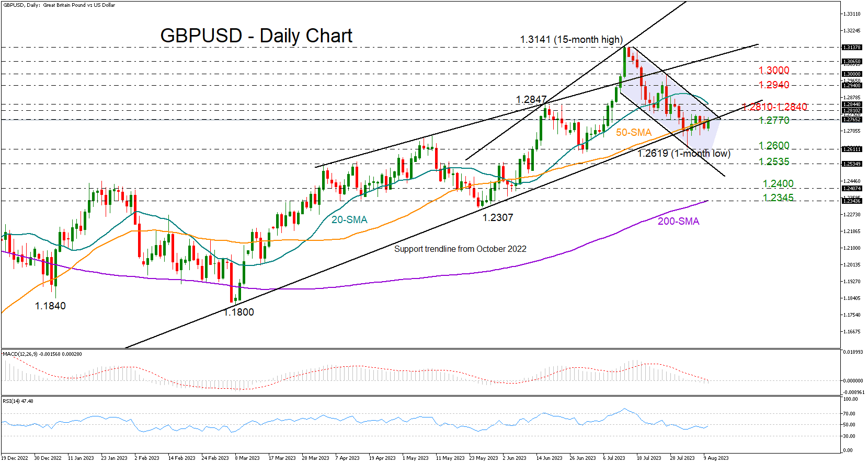Click the RSI(14) indicator label
868x464 pixels.
click(18, 401)
